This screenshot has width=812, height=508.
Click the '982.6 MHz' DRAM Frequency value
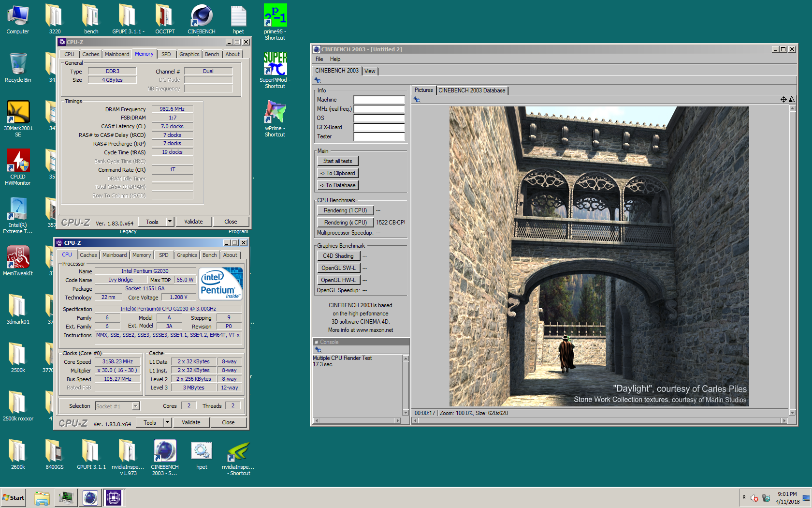tap(172, 109)
